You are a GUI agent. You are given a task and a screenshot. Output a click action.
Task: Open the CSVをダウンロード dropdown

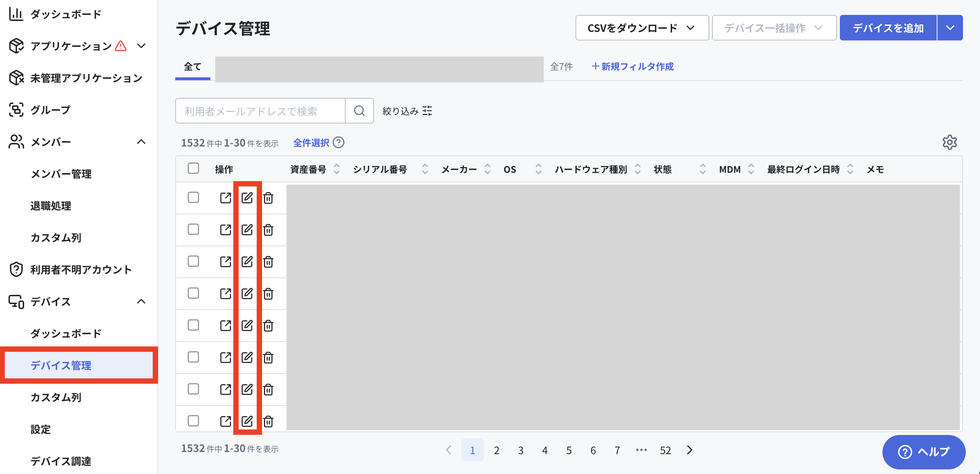pyautogui.click(x=642, y=28)
